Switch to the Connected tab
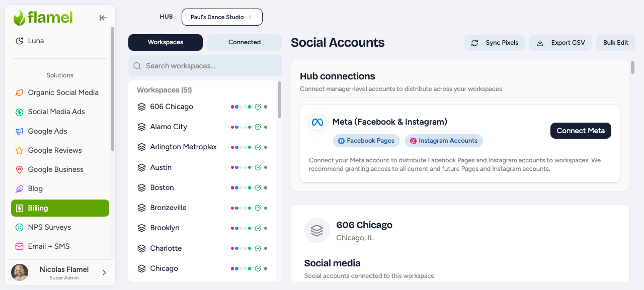The width and height of the screenshot is (644, 290). tap(245, 42)
